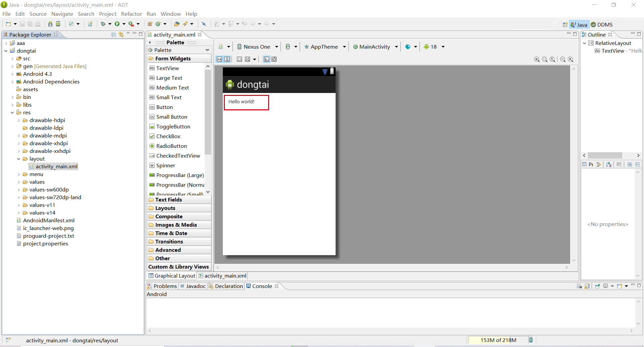Image resolution: width=644 pixels, height=347 pixels.
Task: Click the emulate real size zoom icon
Action: (537, 59)
